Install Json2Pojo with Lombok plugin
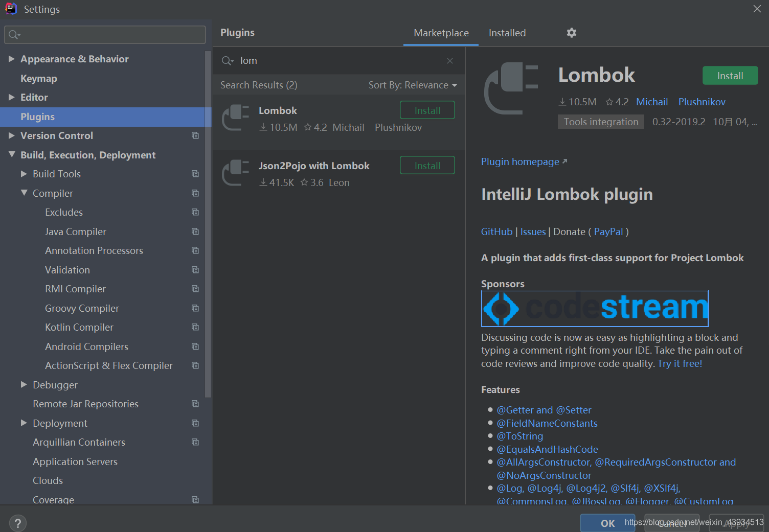769x532 pixels. (x=427, y=166)
